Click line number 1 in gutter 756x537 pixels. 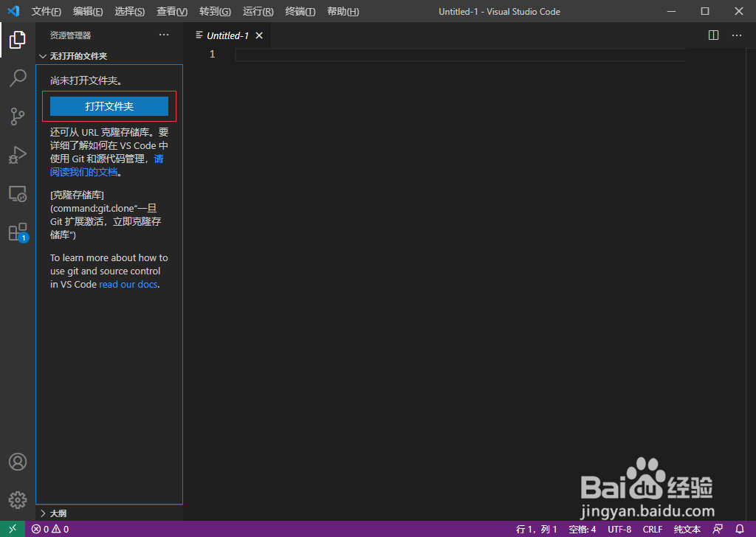point(212,54)
